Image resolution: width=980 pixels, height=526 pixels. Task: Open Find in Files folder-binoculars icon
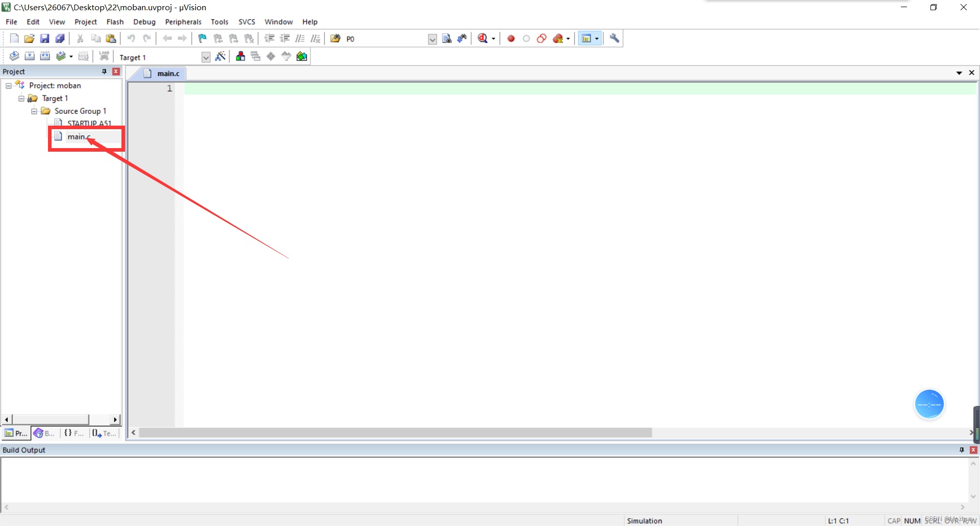pyautogui.click(x=335, y=38)
